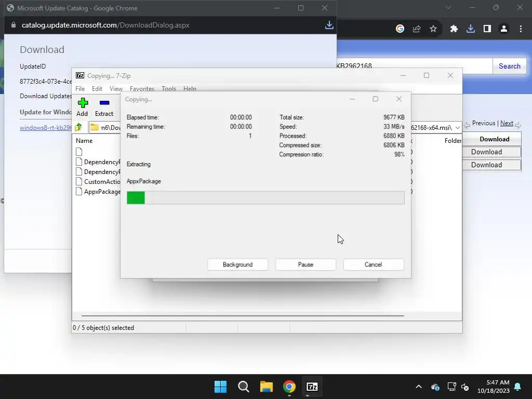This screenshot has height=399, width=532.
Task: Click the taskbar clock showing 5:47 AM
Action: point(494,387)
